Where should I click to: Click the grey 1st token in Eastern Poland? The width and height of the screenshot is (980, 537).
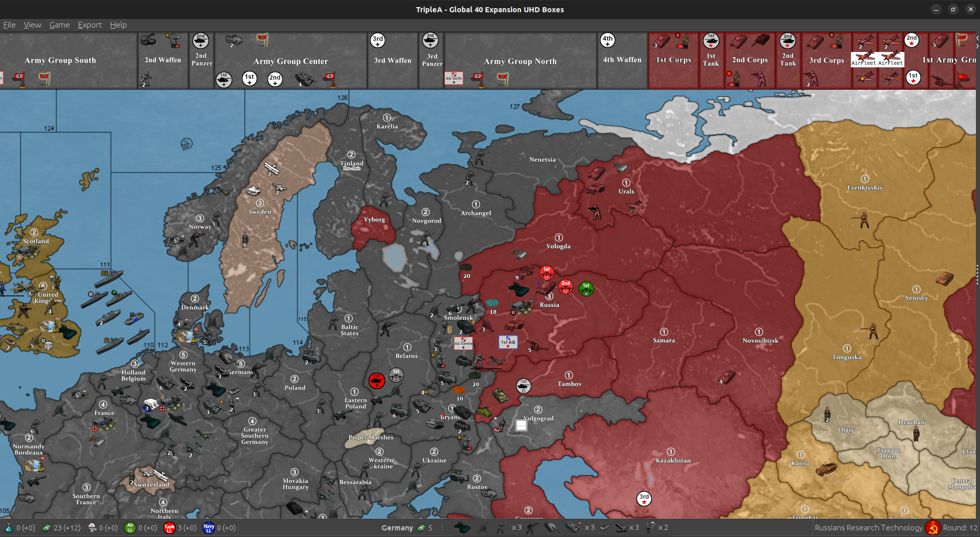[396, 375]
